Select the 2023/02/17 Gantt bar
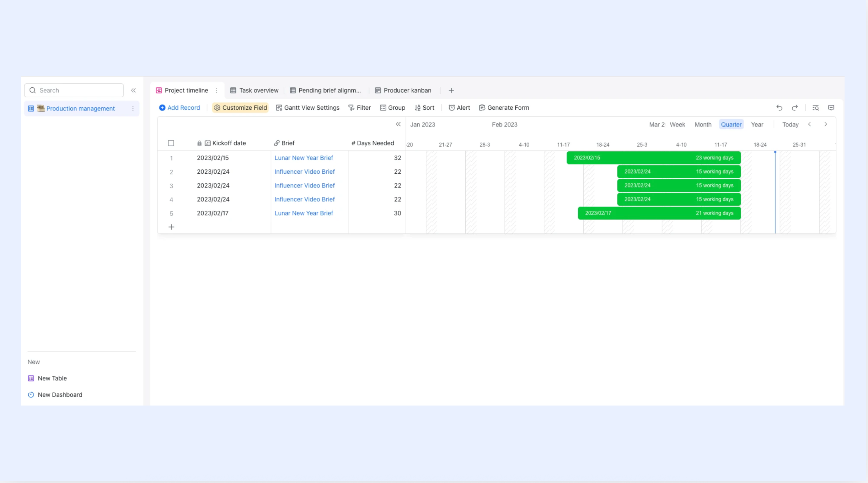The height and width of the screenshot is (483, 868). [x=659, y=213]
